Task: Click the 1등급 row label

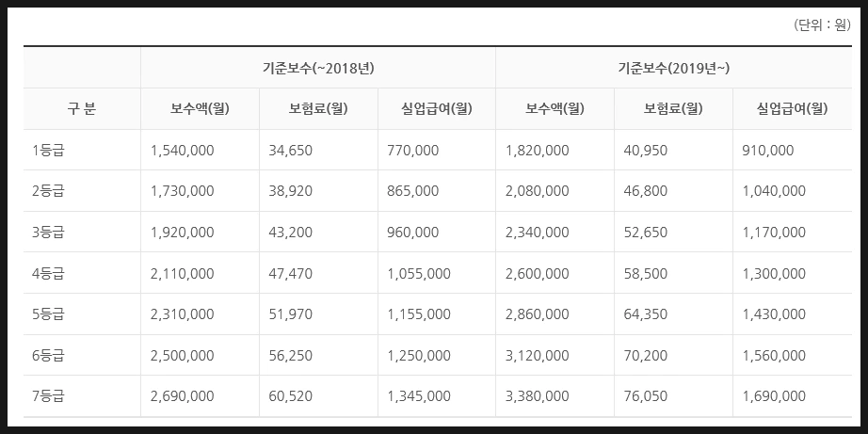Action: point(82,150)
